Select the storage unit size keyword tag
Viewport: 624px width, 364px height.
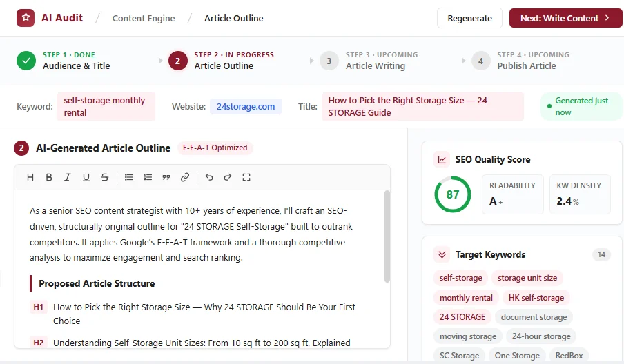tap(527, 278)
